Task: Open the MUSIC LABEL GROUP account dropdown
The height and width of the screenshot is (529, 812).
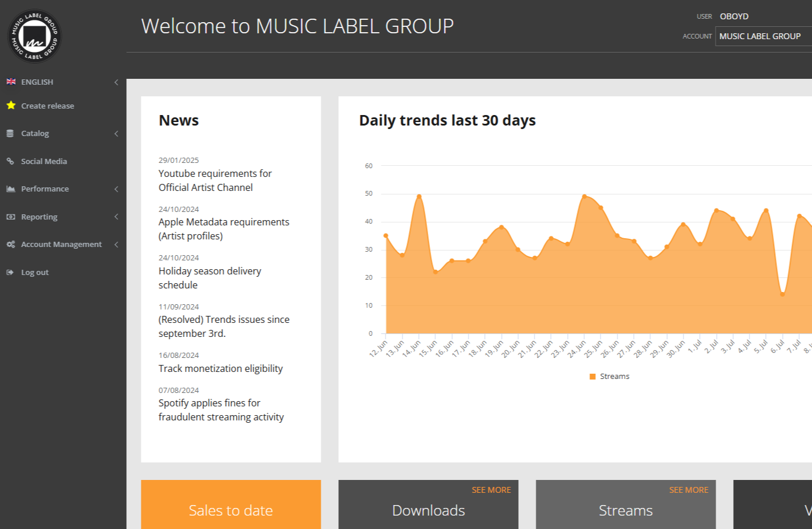Action: pyautogui.click(x=764, y=36)
